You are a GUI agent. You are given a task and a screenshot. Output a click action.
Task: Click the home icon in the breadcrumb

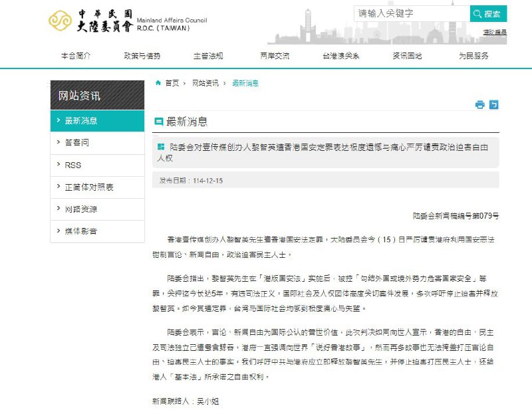pos(158,84)
